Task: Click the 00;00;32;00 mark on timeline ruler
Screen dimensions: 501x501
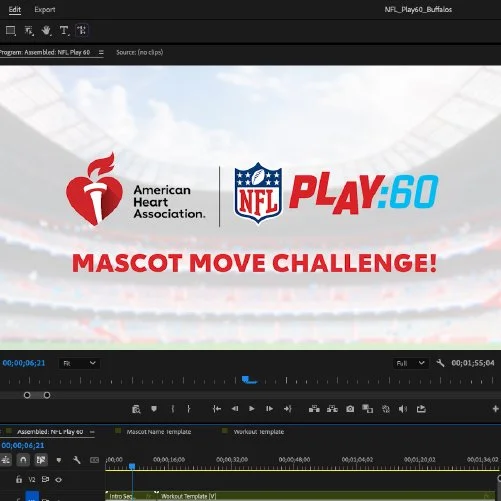Action: (232, 460)
